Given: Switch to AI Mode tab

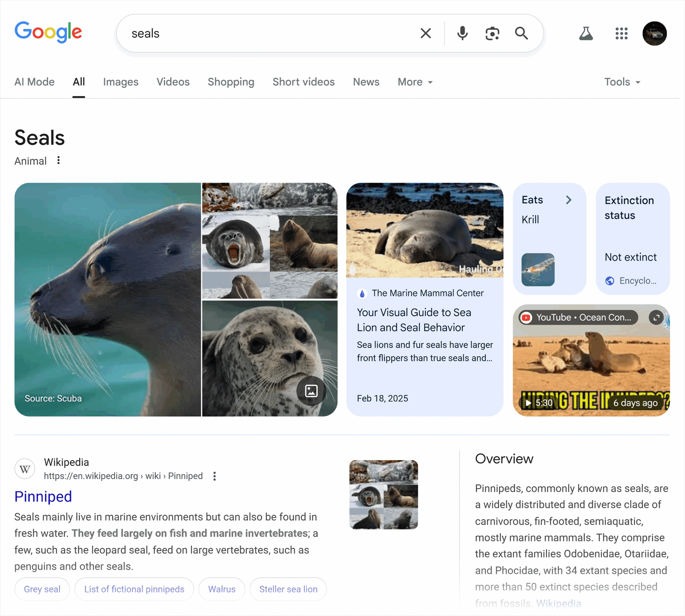Looking at the screenshot, I should (34, 82).
